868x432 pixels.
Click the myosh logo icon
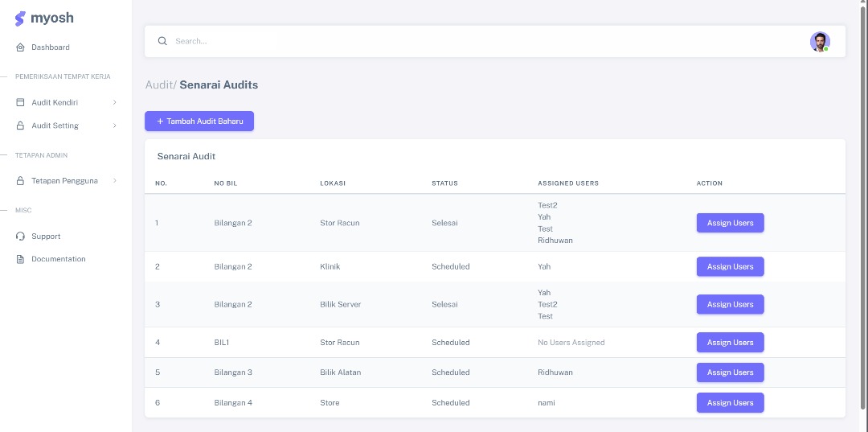20,19
